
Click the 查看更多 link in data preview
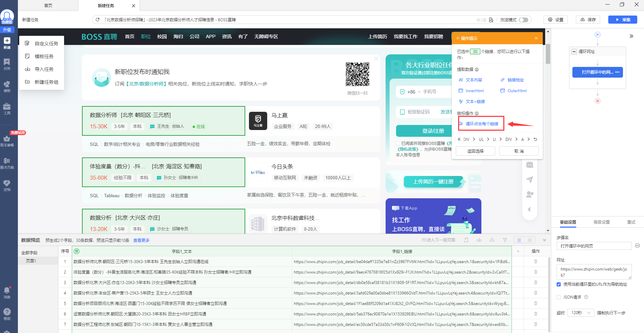click(x=141, y=240)
